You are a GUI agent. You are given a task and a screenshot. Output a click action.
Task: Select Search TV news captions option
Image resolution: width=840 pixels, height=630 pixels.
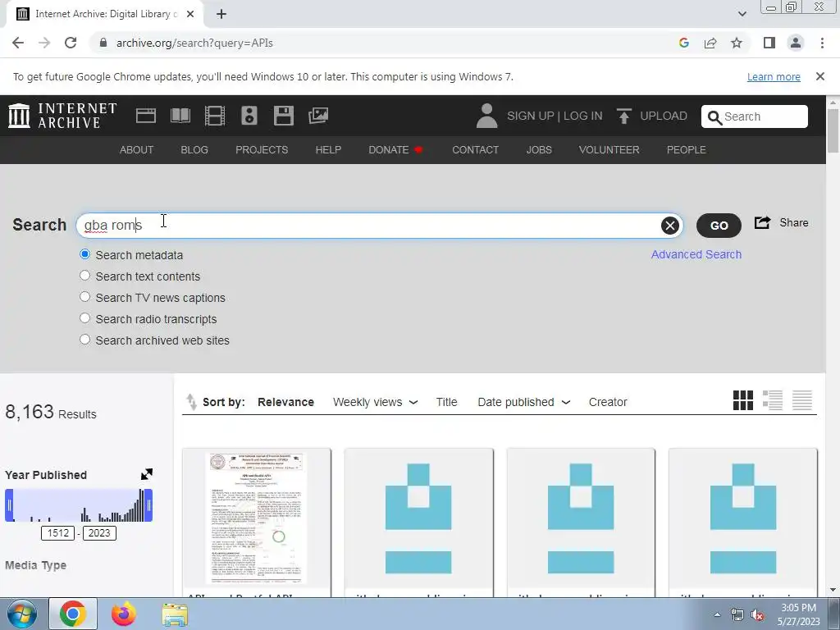click(84, 297)
